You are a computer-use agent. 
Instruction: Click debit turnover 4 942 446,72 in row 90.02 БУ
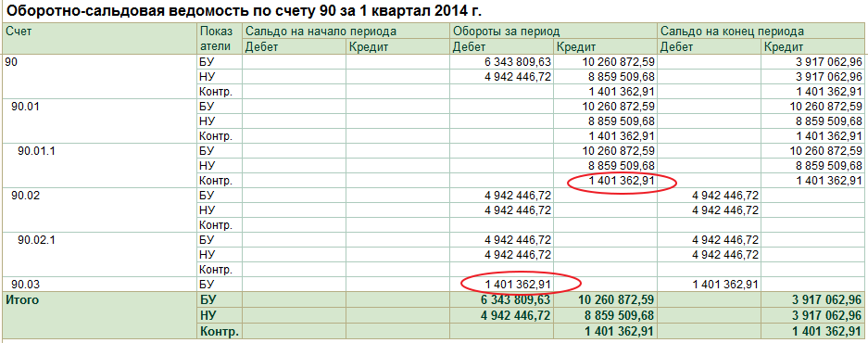pyautogui.click(x=517, y=195)
